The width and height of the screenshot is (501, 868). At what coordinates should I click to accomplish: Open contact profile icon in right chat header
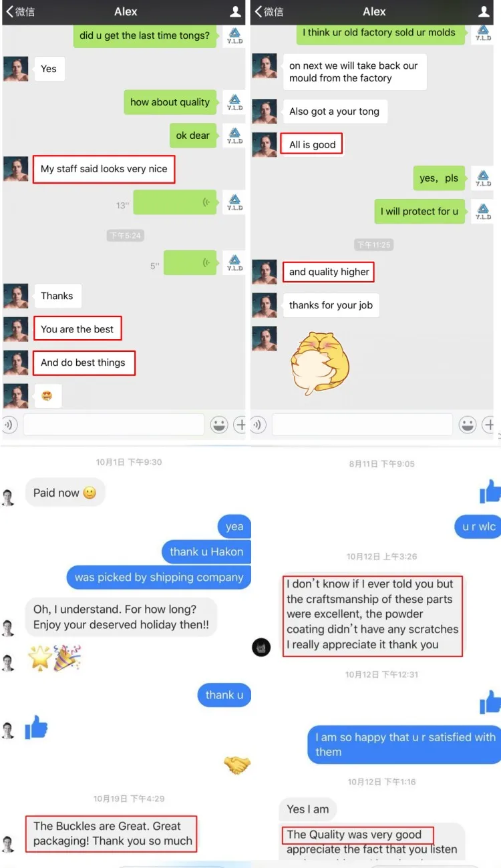click(484, 11)
